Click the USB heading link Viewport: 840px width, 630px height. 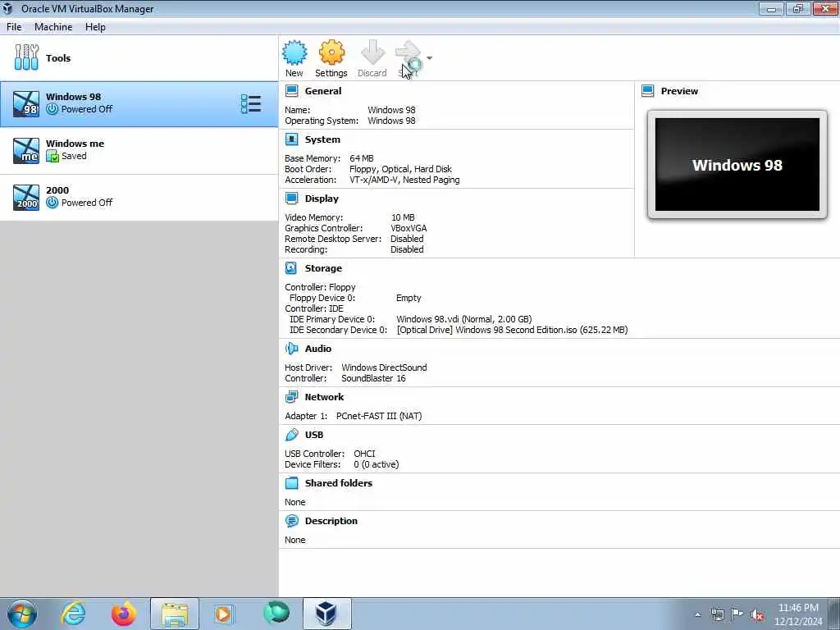(x=314, y=435)
